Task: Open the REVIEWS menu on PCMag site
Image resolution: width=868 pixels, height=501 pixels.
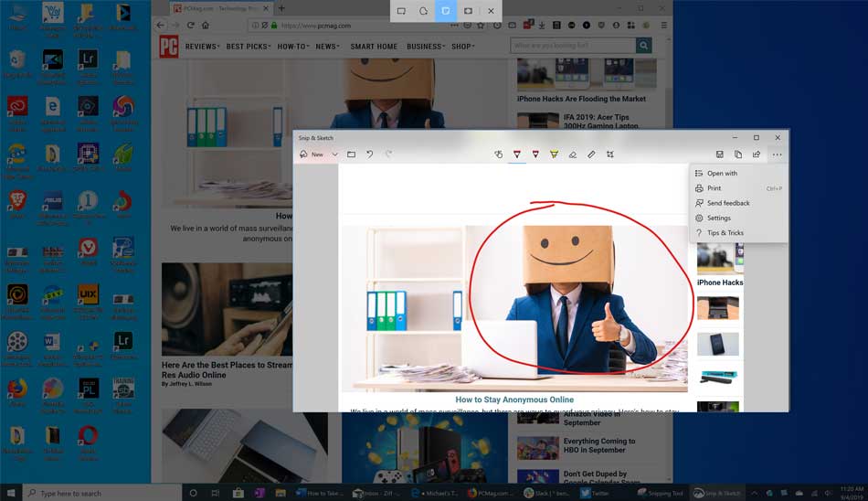Action: tap(202, 47)
